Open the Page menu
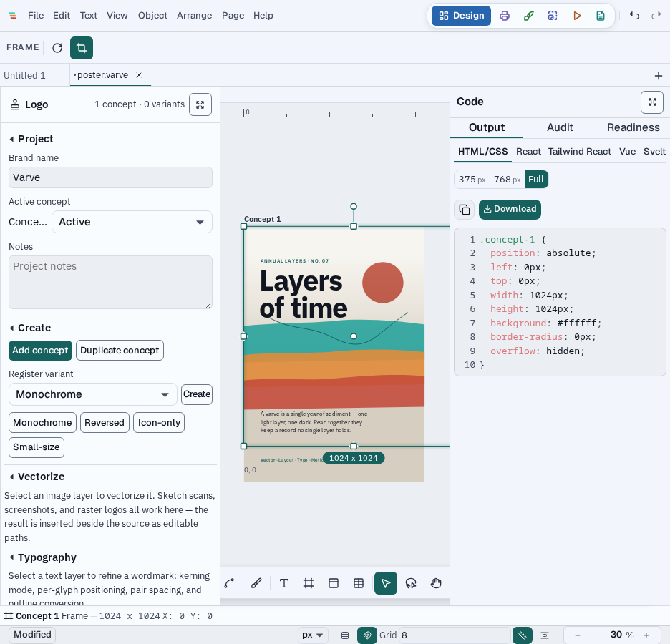The height and width of the screenshot is (644, 670). [233, 16]
